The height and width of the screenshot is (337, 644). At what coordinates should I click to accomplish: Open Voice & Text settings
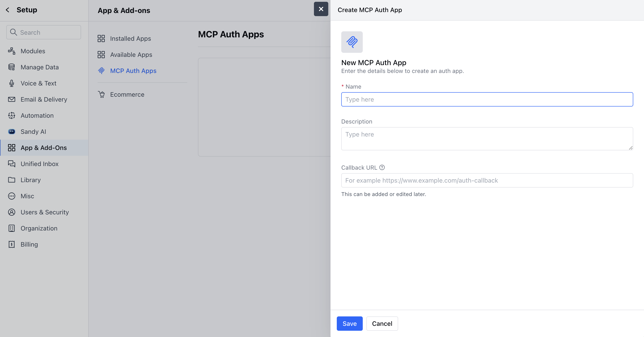pyautogui.click(x=44, y=83)
